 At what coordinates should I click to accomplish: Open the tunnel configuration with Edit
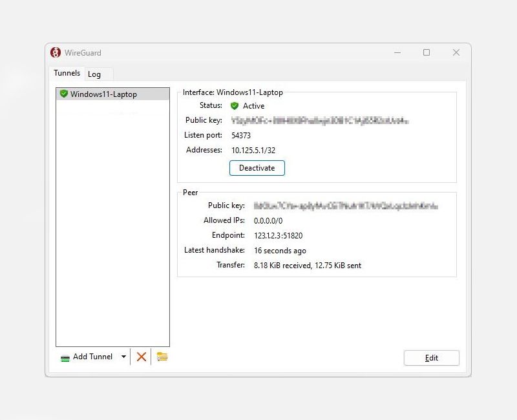(x=431, y=357)
